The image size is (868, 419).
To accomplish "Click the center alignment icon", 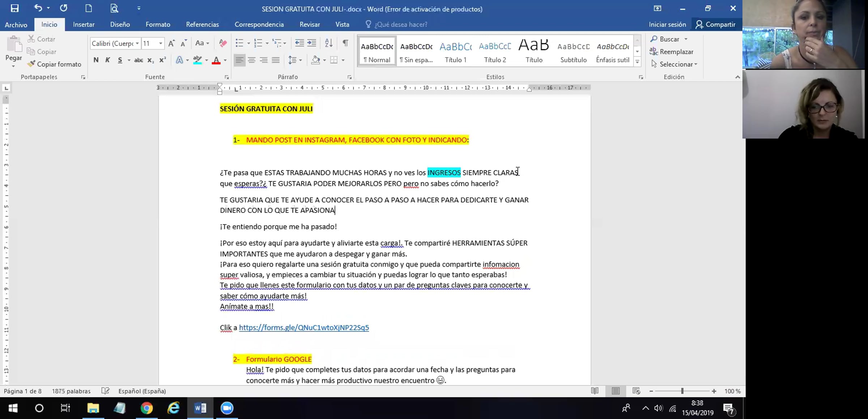I will 251,60.
